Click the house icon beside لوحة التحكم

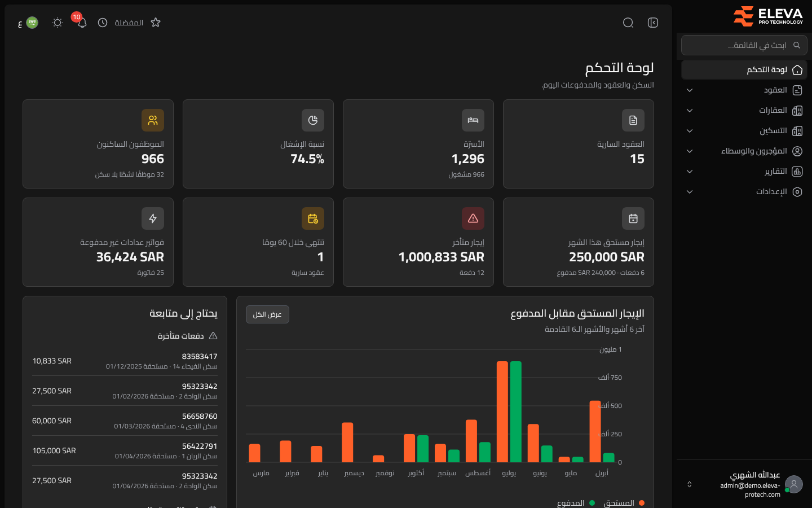pos(797,70)
